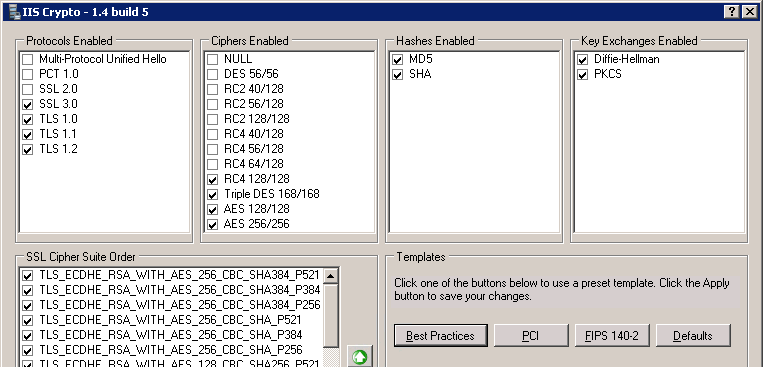Check the RC2 40/128 cipher
Viewport: 763px width, 367px height.
pos(213,90)
